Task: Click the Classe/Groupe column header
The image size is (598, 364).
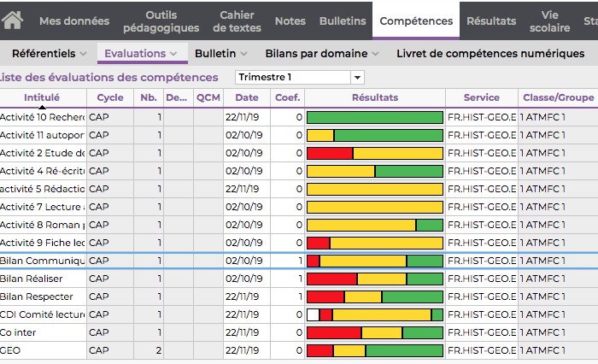Action: 558,97
